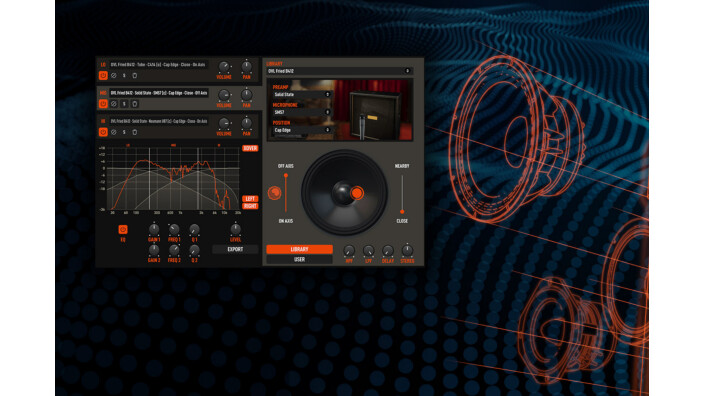Click the orange mic position marker on speaker
Viewport: 704px width, 396px height.
[x=357, y=193]
